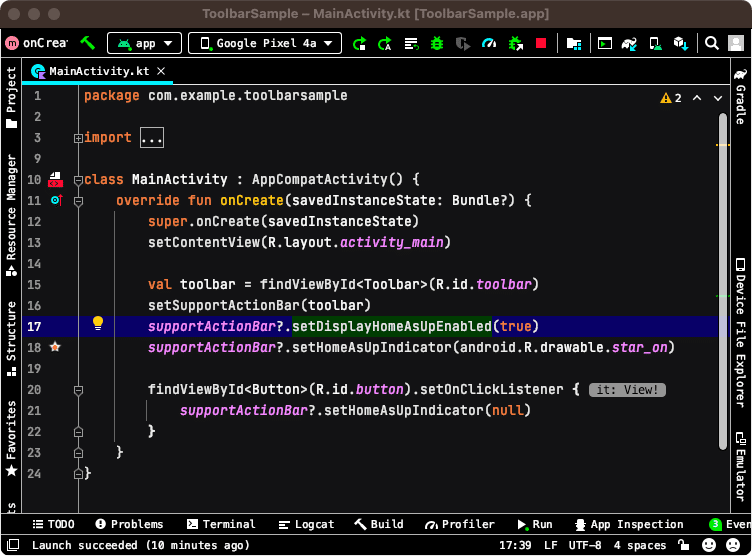The height and width of the screenshot is (556, 752).
Task: Click the Profile app gauge icon
Action: pyautogui.click(x=489, y=44)
